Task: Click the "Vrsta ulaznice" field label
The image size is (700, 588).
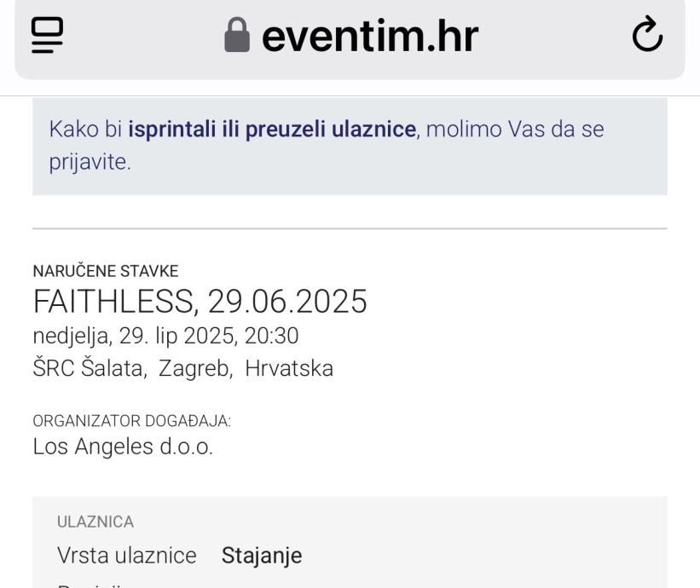Action: click(126, 556)
